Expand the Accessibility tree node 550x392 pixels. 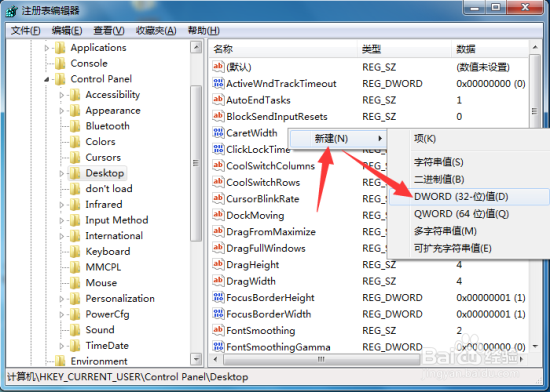[62, 95]
